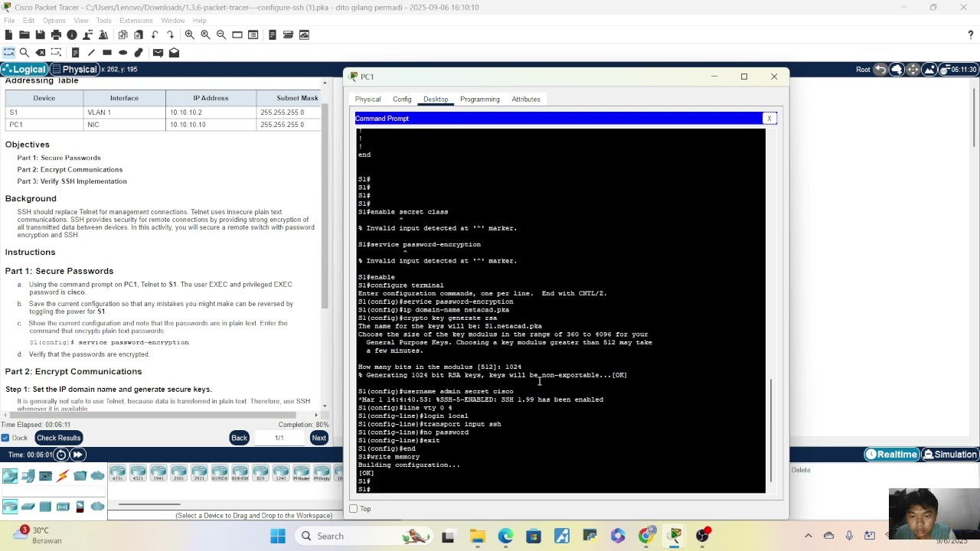Choose the Select tool with dashed rectangle icon

point(8,52)
